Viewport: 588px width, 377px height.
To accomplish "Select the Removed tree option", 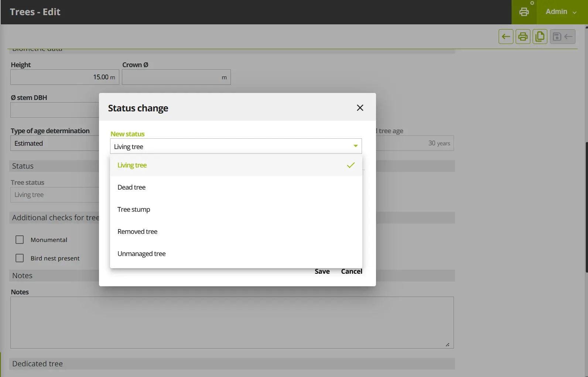I will 236,232.
